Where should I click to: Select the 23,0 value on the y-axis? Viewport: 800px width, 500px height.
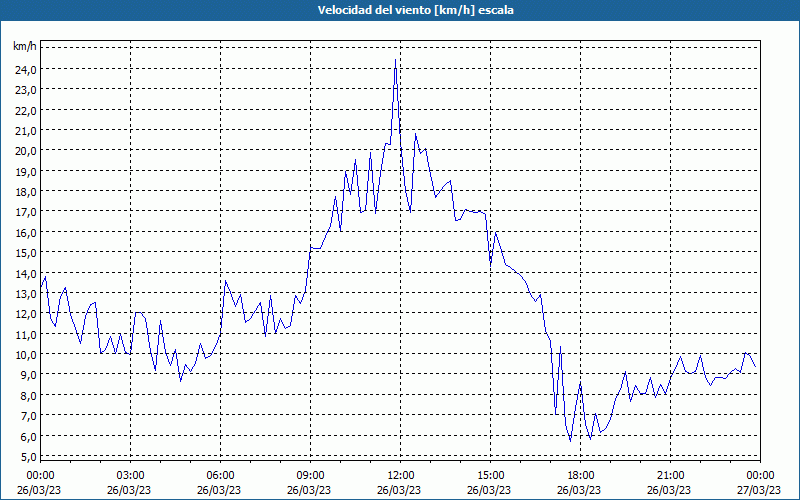coord(26,90)
